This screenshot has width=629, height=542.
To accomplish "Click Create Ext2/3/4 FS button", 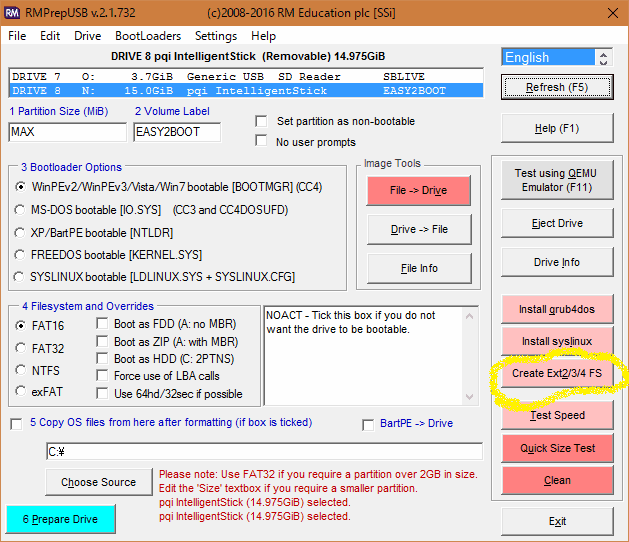I will (557, 374).
